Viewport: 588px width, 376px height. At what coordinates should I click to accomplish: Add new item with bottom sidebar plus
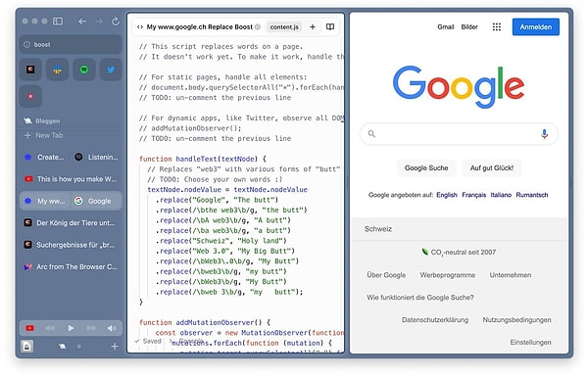[115, 347]
